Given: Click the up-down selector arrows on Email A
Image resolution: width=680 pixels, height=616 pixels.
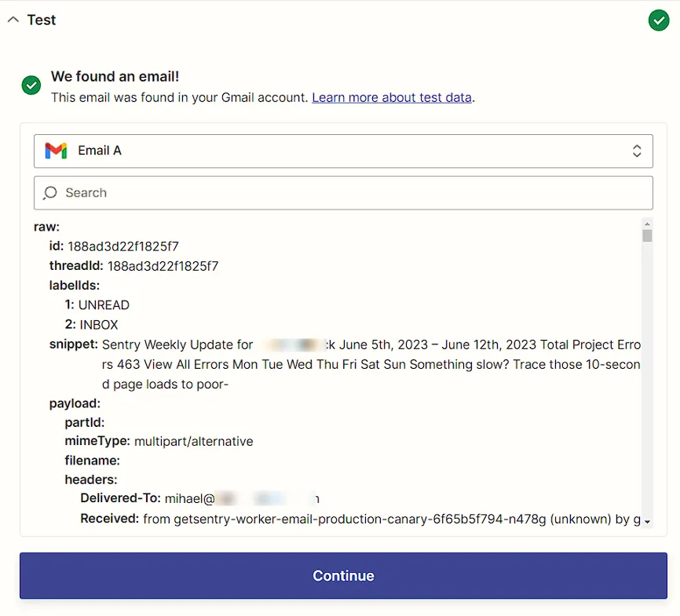Looking at the screenshot, I should click(637, 151).
